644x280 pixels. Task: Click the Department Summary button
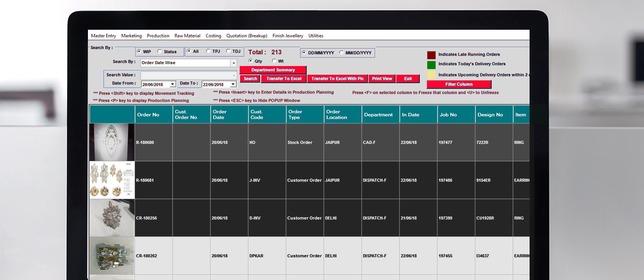click(x=273, y=70)
